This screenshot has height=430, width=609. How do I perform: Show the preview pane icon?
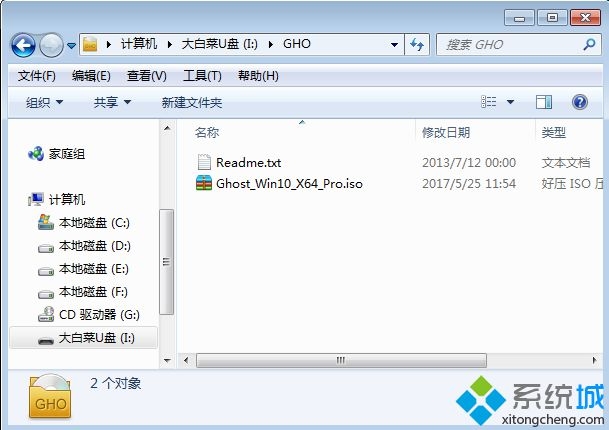[544, 102]
